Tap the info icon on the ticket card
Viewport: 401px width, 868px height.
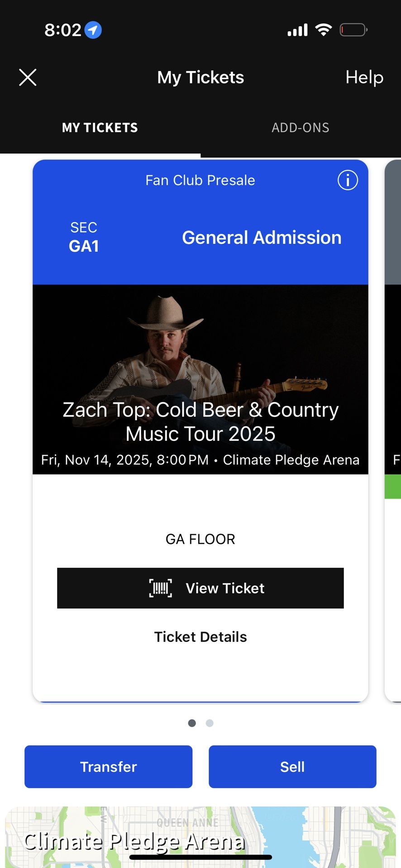coord(347,180)
